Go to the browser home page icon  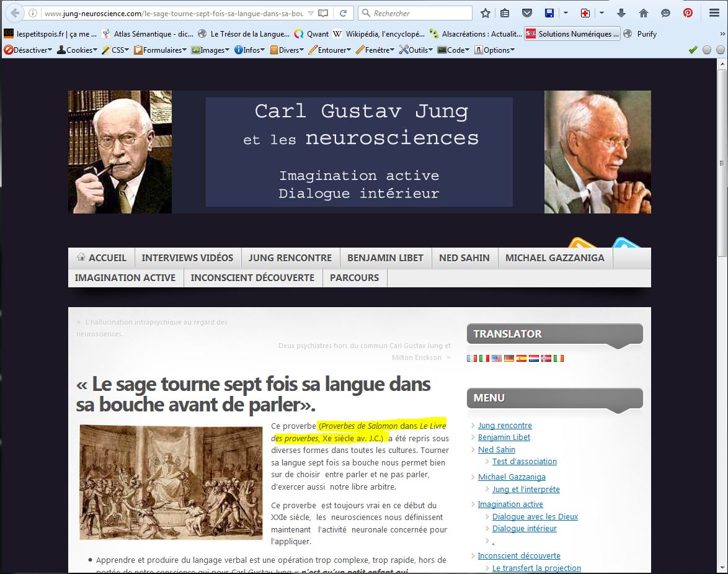click(x=644, y=13)
